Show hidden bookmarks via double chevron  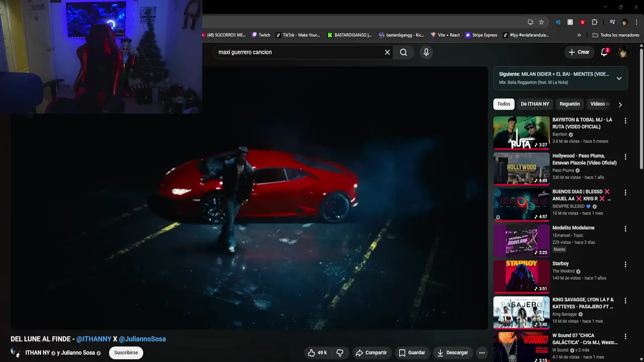579,35
